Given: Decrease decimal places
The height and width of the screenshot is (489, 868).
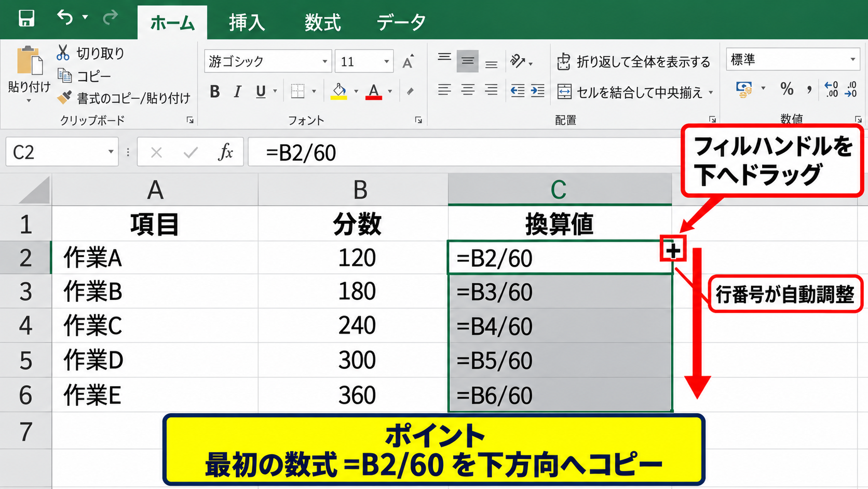Looking at the screenshot, I should pos(851,89).
